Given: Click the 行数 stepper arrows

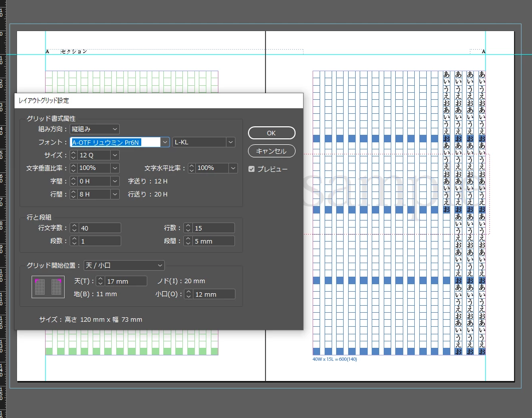Looking at the screenshot, I should click(188, 228).
